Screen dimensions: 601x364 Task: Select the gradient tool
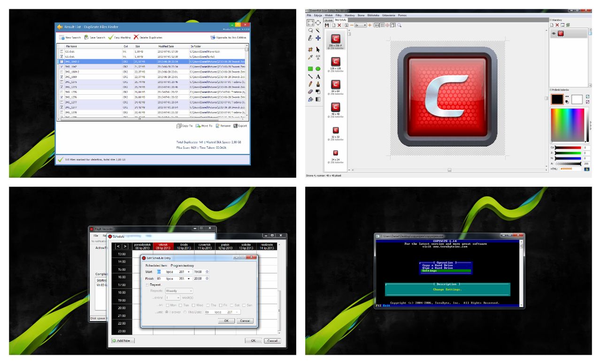318,99
